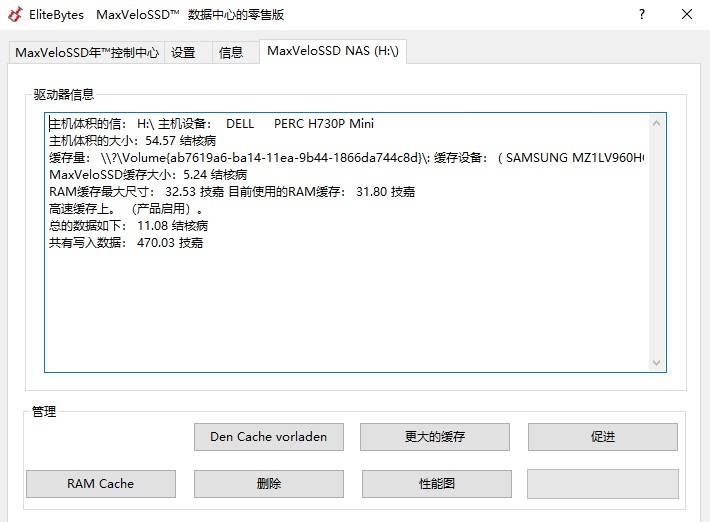Click the 管理 group label
Screen dimensions: 710x522
44,412
